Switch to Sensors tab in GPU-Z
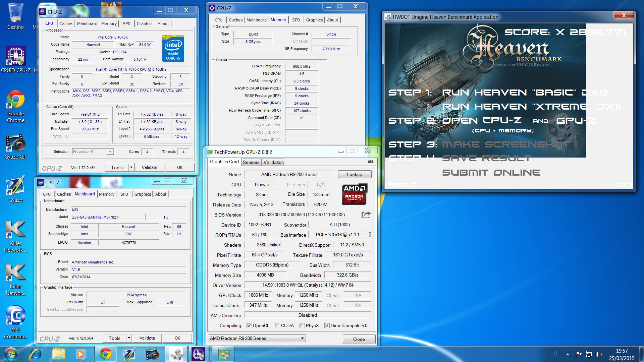 [x=251, y=162]
